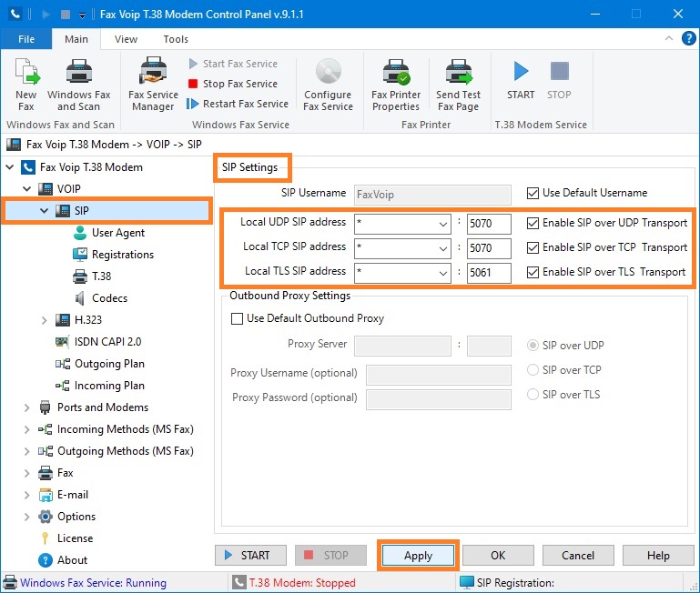Click Windows Fax Service: Running status

85,583
